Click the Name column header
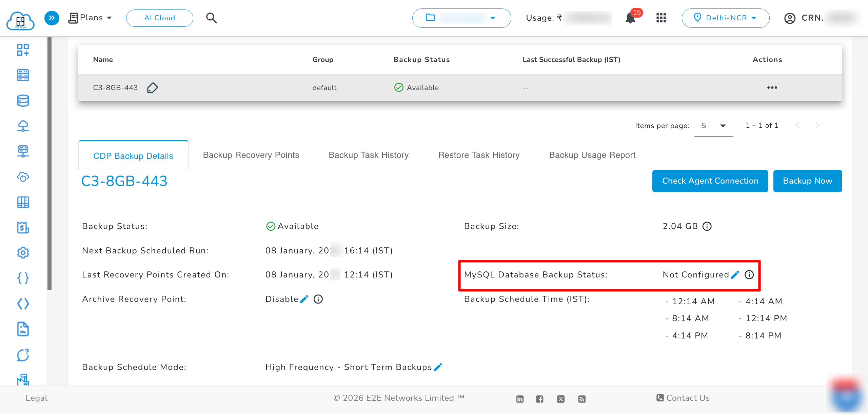The width and height of the screenshot is (868, 414). [103, 60]
